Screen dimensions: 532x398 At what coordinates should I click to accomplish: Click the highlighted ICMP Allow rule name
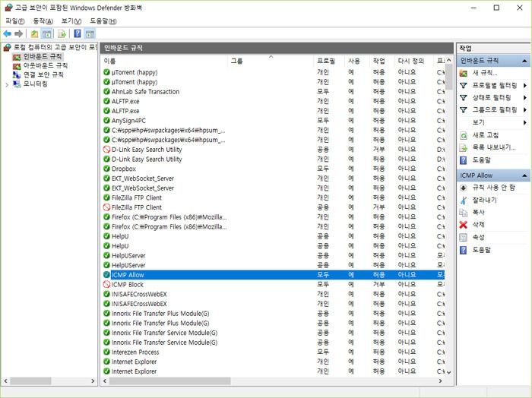point(128,275)
